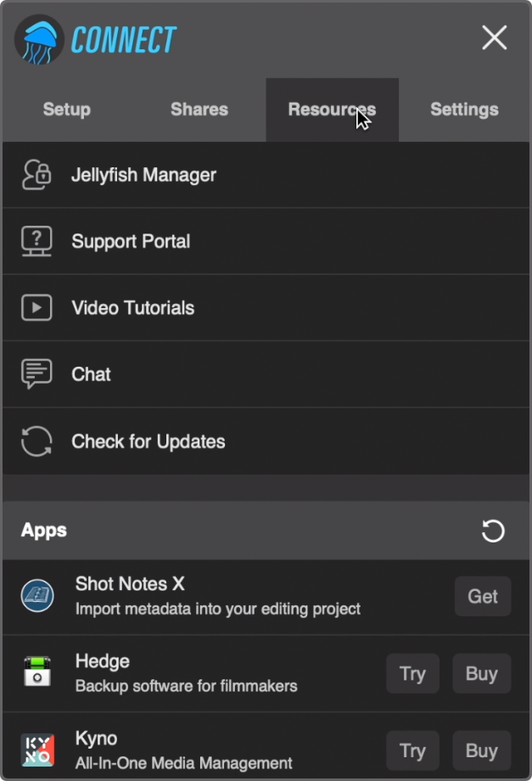Image resolution: width=532 pixels, height=781 pixels.
Task: Go to the Settings tab
Action: [x=464, y=110]
